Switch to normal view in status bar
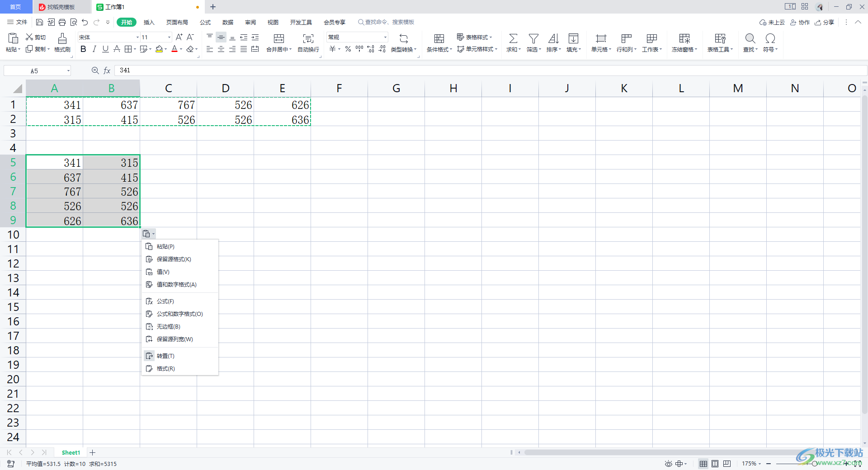The width and height of the screenshot is (868, 470). [x=703, y=464]
